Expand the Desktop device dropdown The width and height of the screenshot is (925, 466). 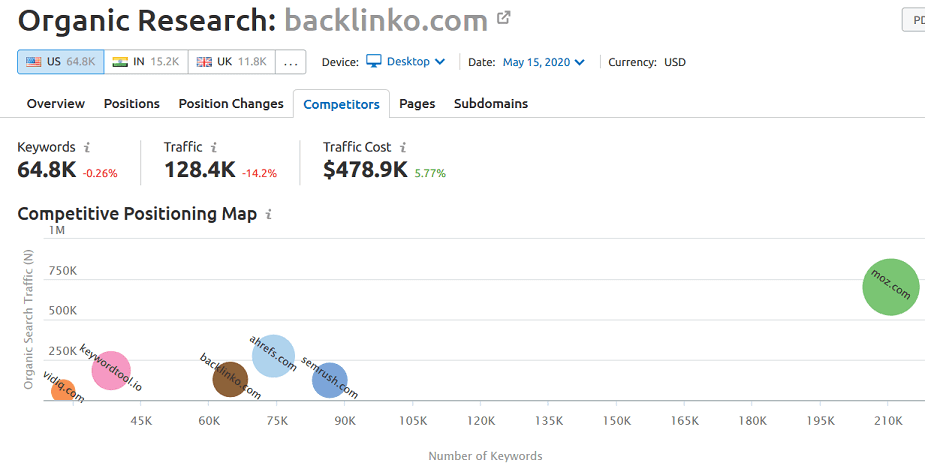tap(405, 61)
